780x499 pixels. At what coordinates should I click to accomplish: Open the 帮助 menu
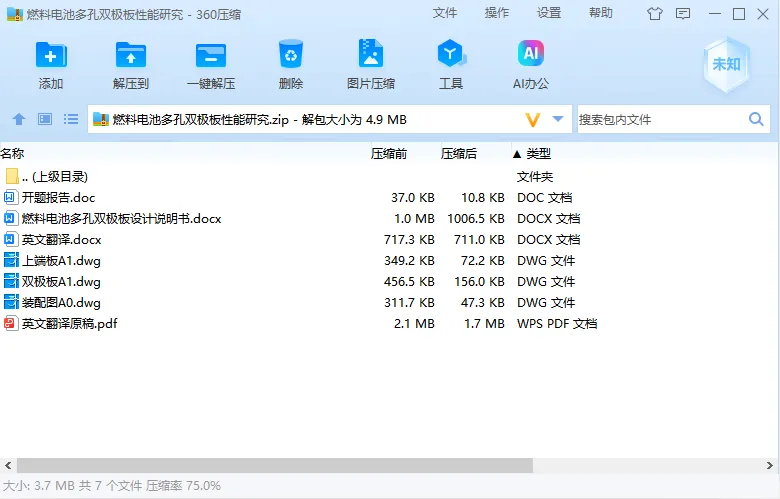[x=601, y=13]
